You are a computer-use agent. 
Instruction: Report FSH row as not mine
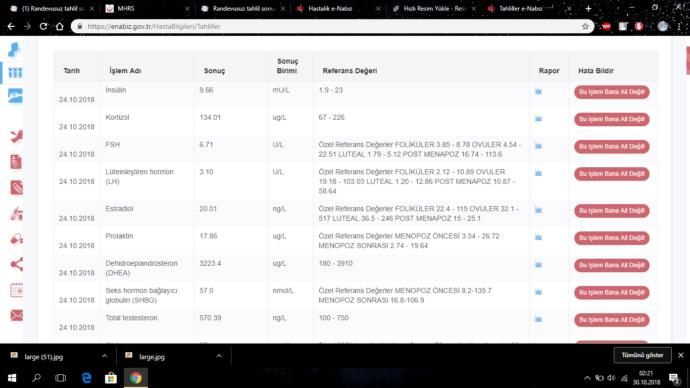click(611, 146)
